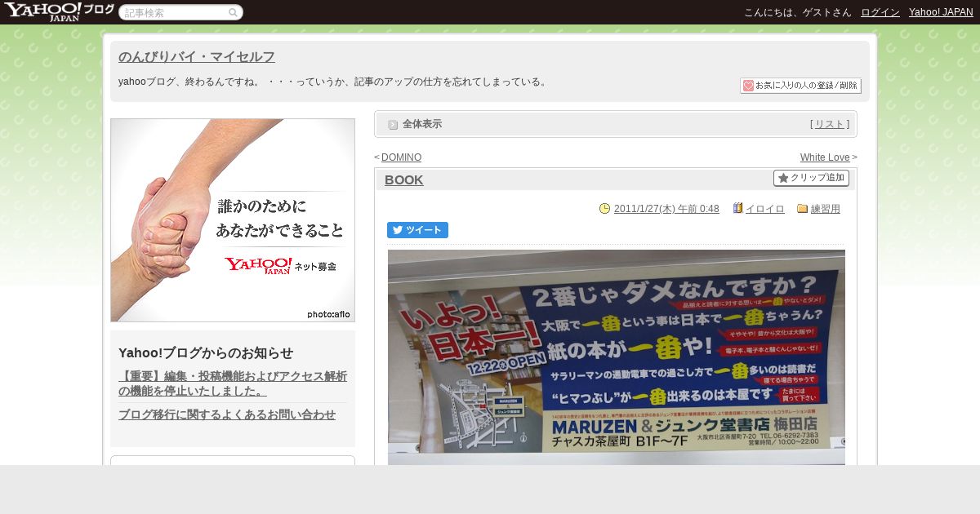Image resolution: width=980 pixels, height=514 pixels.
Task: Open the リスト link
Action: [830, 124]
